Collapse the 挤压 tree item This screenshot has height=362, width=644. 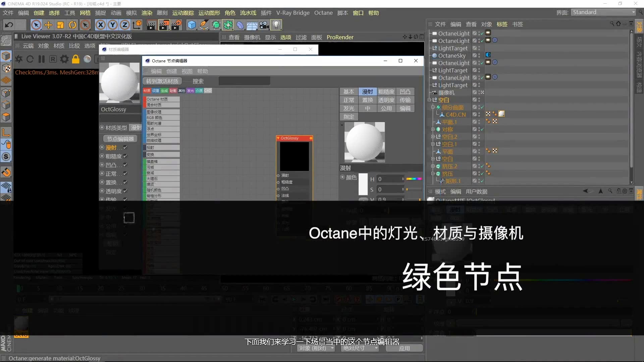tap(433, 174)
